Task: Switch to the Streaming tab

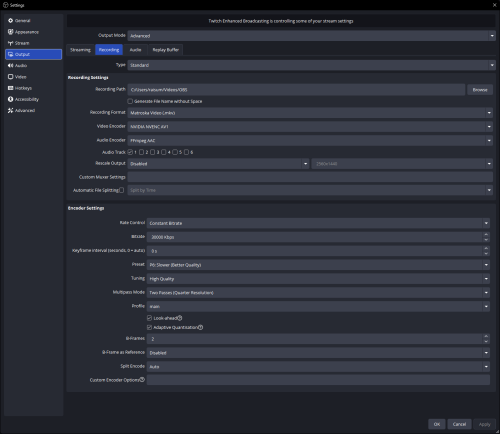Action: click(80, 50)
